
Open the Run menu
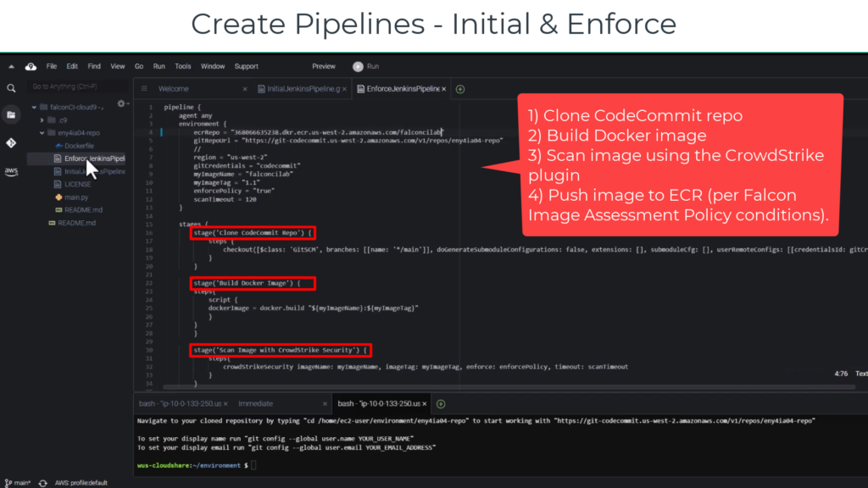point(159,66)
